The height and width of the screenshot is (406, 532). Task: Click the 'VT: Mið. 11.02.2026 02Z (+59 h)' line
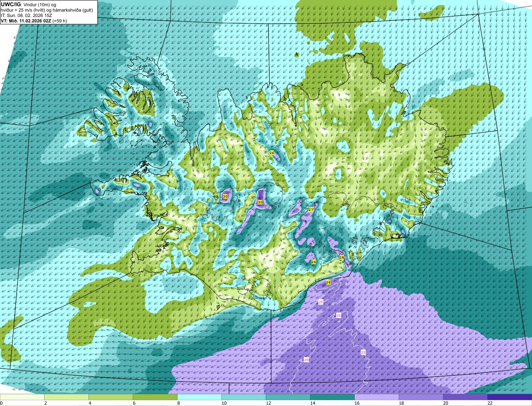tap(34, 20)
